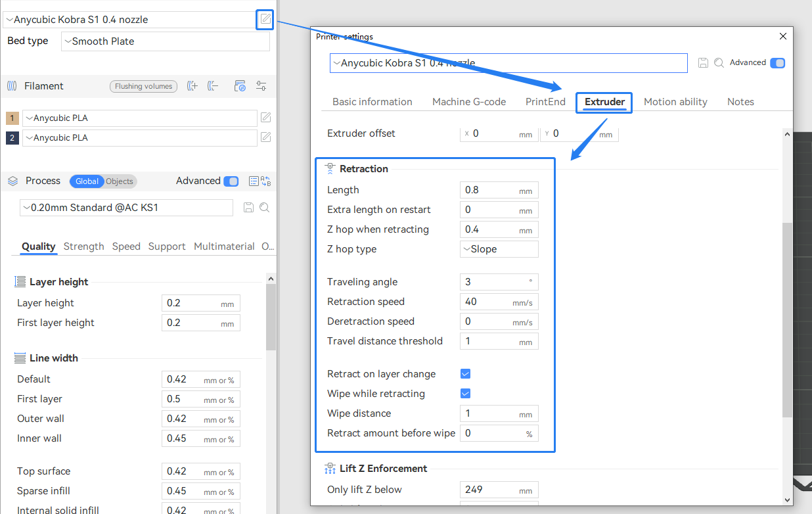
Task: Save the process preset via the disk icon
Action: 248,208
